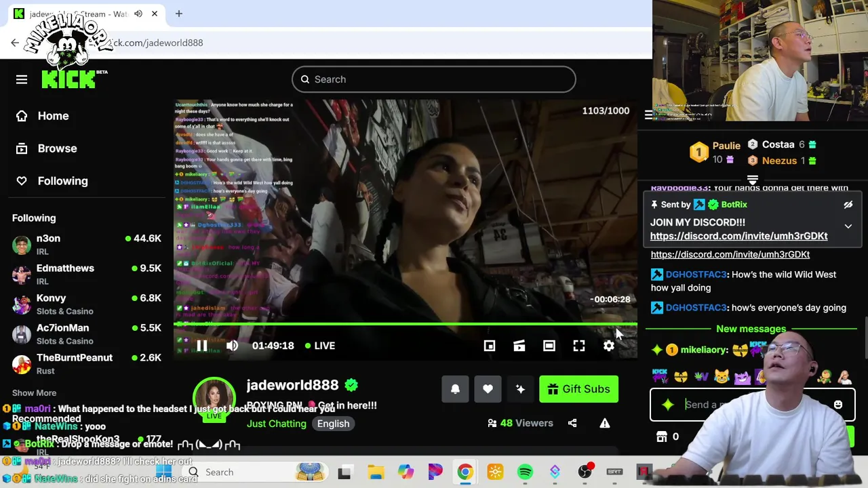Go back in the browser
The image size is (868, 488).
[15, 43]
